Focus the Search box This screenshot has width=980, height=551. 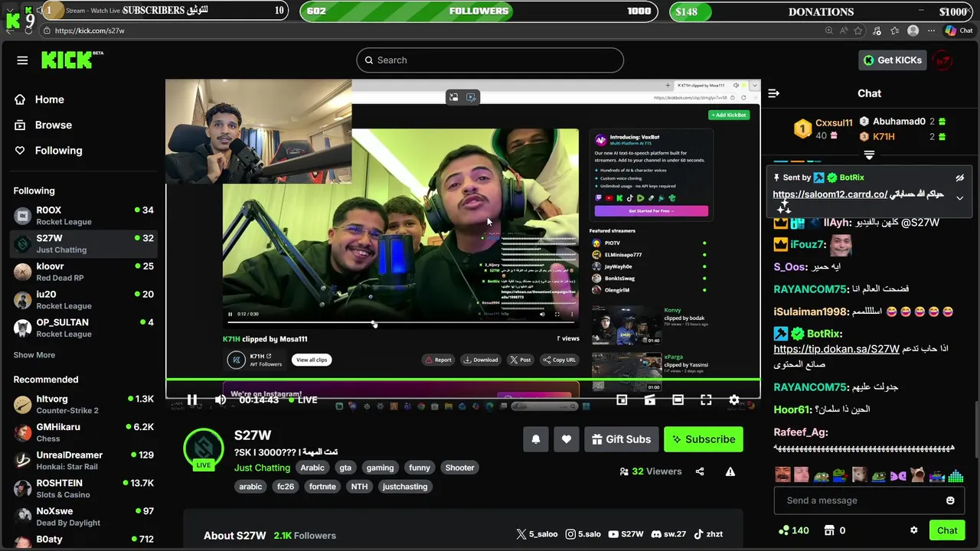click(490, 60)
